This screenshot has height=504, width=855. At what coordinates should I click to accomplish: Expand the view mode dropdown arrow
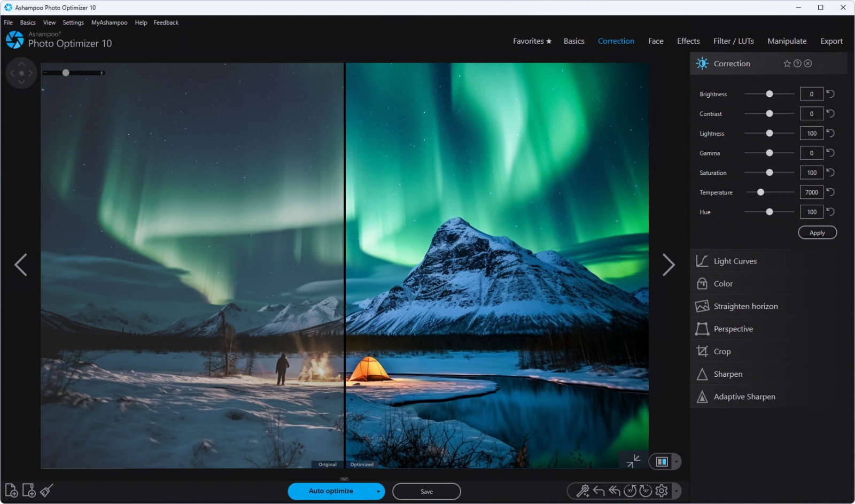[x=677, y=461]
